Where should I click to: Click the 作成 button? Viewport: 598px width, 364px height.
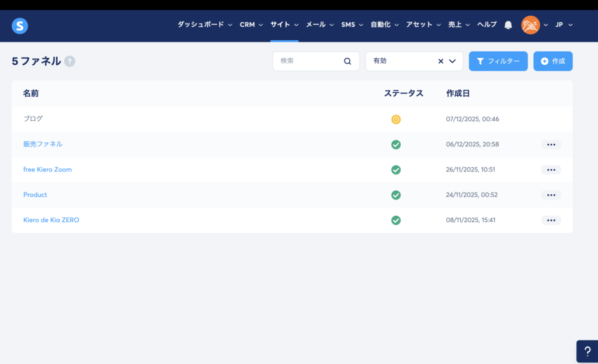[x=552, y=61]
